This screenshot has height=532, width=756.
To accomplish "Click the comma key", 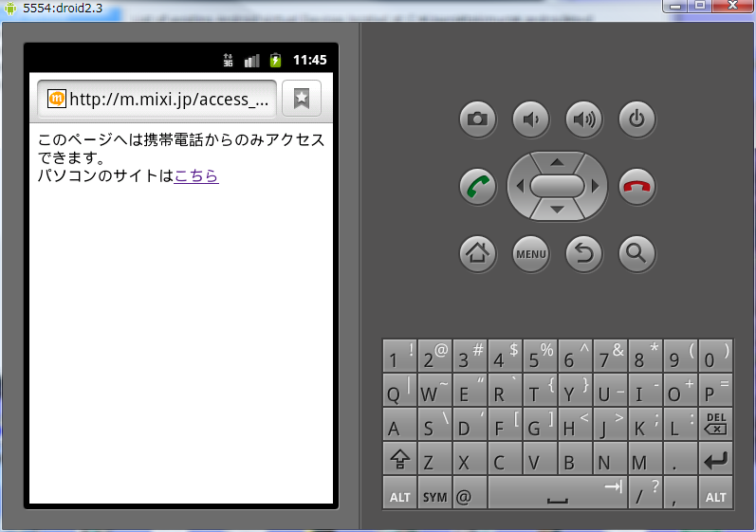I will pos(680,493).
